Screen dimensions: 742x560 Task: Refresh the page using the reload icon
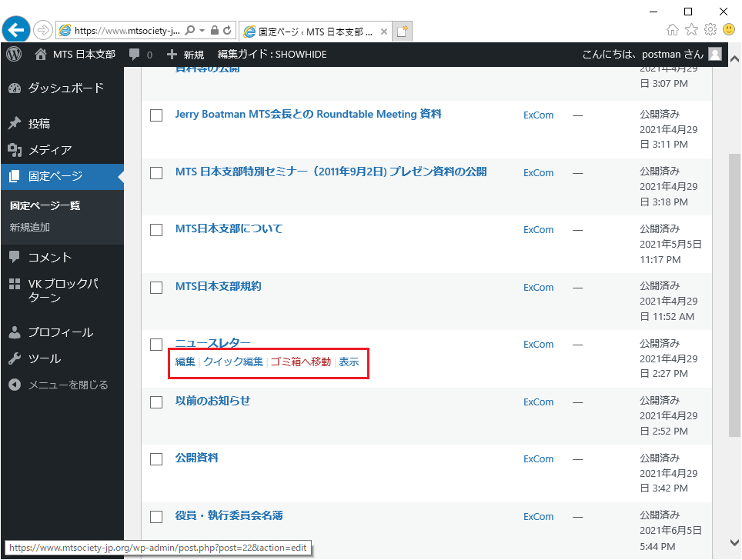click(227, 31)
